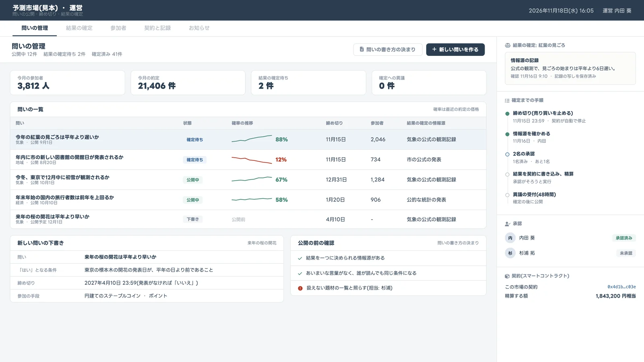Open 今冬、東京で12月中に初雪が観測されるか question
The height and width of the screenshot is (362, 644).
point(62,177)
